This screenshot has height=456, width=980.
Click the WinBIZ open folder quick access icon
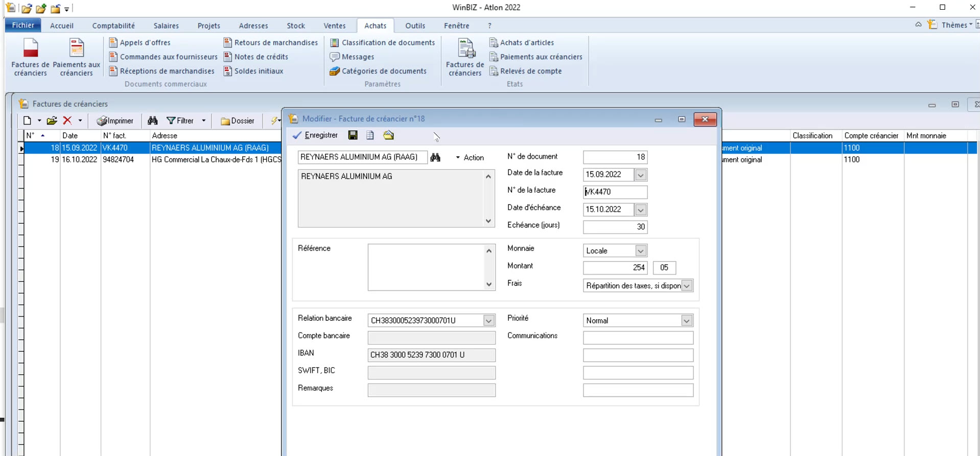[x=27, y=8]
